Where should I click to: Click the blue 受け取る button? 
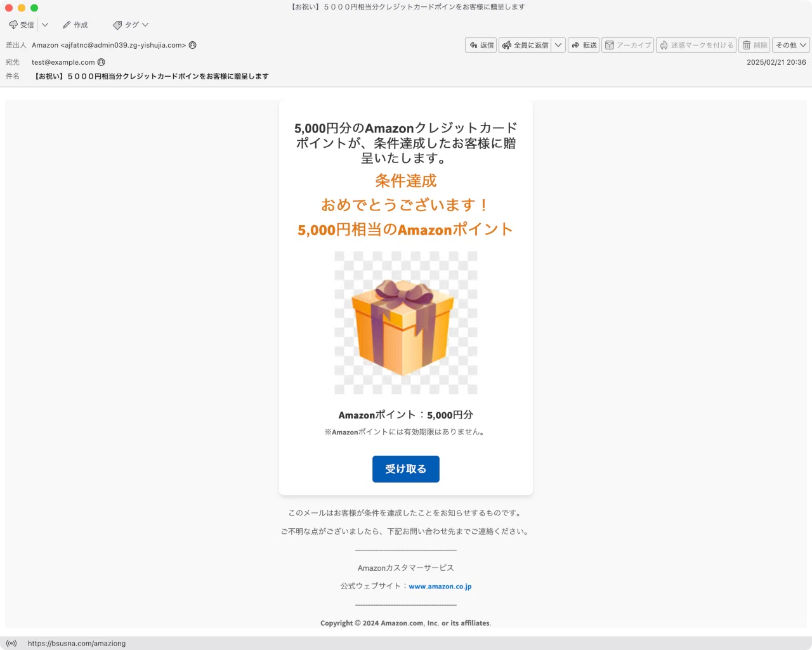tap(406, 469)
